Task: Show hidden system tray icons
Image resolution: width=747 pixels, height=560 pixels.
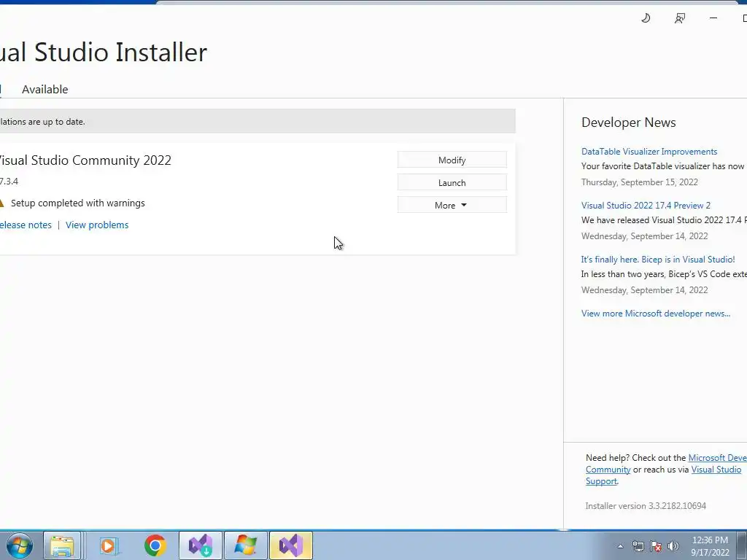Action: [x=620, y=546]
